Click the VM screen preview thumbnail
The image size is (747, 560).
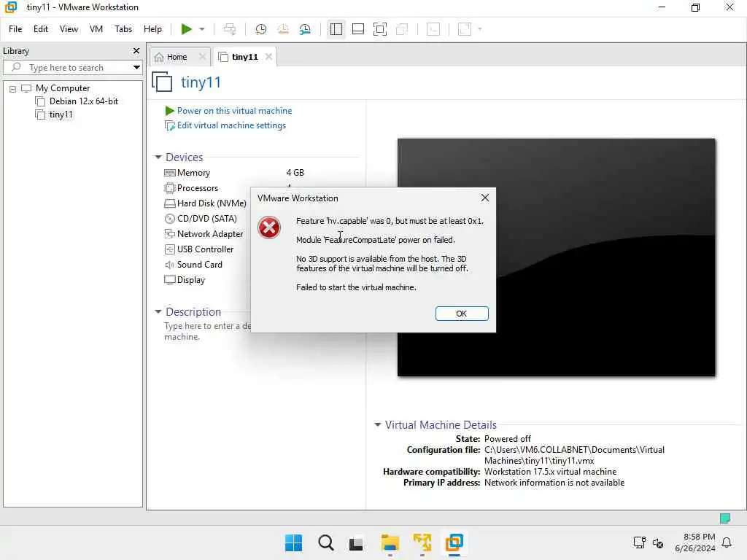point(556,257)
